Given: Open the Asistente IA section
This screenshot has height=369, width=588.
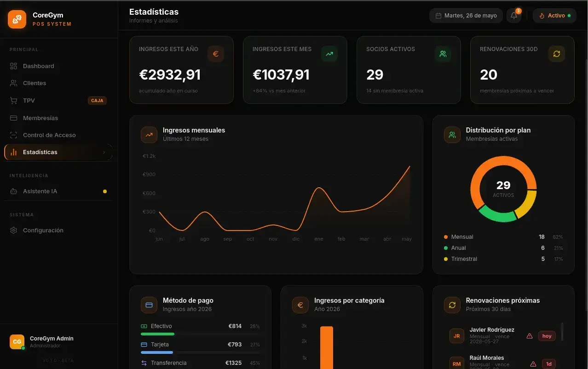Looking at the screenshot, I should [58, 191].
